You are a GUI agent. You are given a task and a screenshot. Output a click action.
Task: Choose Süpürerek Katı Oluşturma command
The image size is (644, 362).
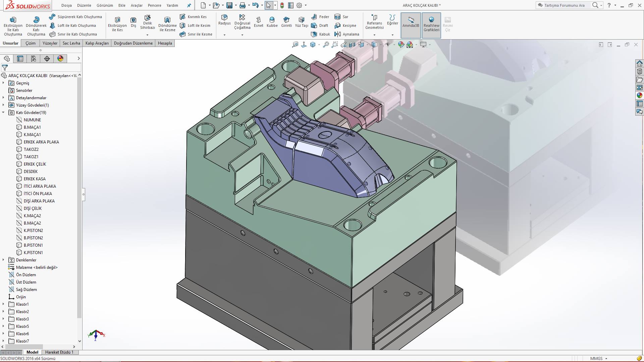click(x=75, y=17)
